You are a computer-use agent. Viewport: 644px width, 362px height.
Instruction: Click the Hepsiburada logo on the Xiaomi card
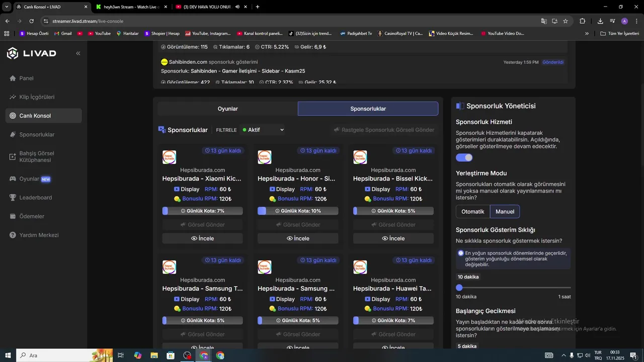click(169, 157)
